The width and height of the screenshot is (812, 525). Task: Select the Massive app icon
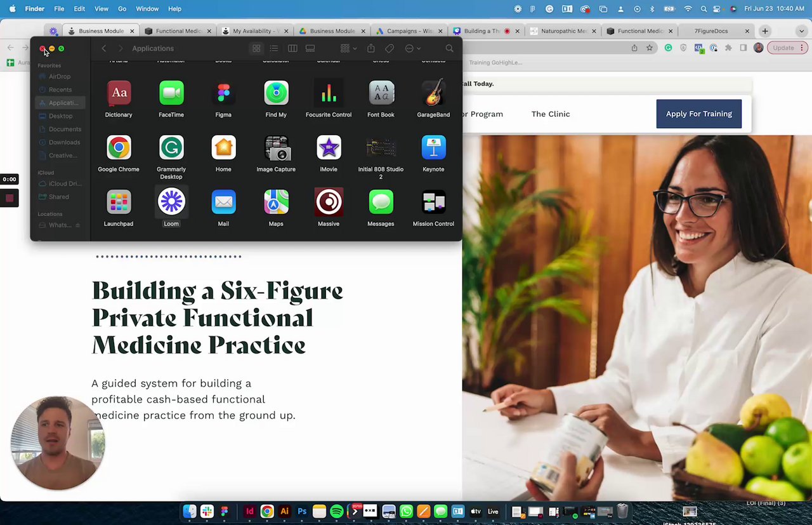click(x=329, y=203)
